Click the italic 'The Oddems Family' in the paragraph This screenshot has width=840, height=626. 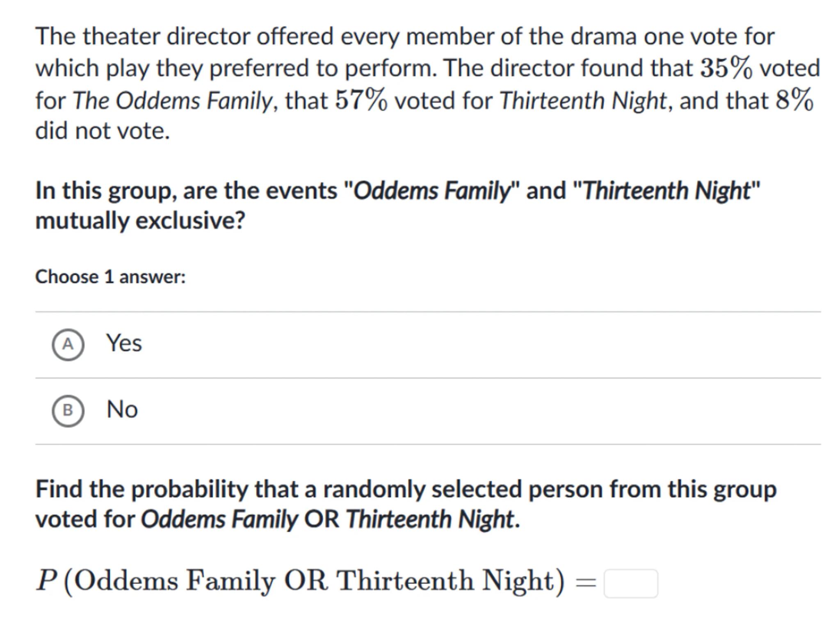[x=172, y=100]
